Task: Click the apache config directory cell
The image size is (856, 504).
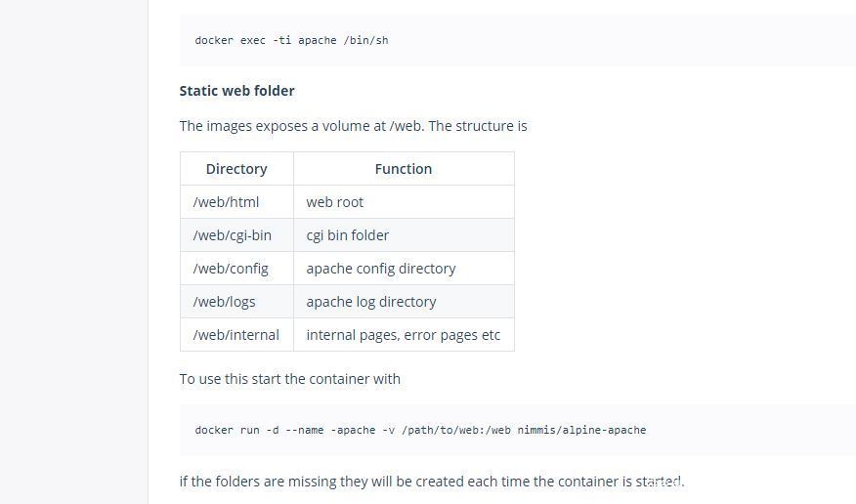Action: 380,269
